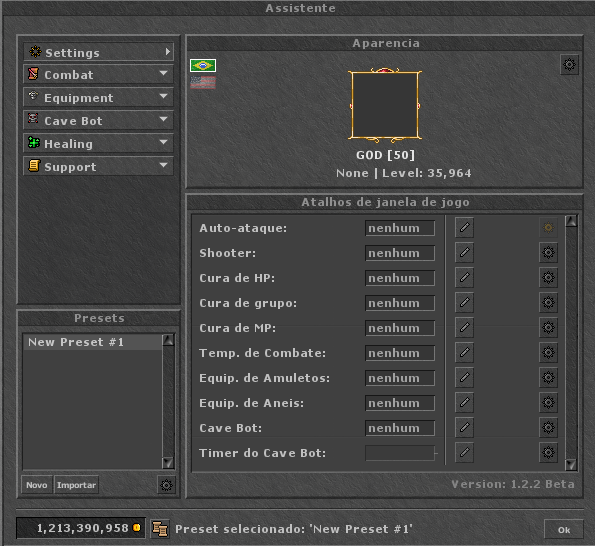The width and height of the screenshot is (595, 546).
Task: Open the Aparencia settings gear
Action: pyautogui.click(x=569, y=65)
